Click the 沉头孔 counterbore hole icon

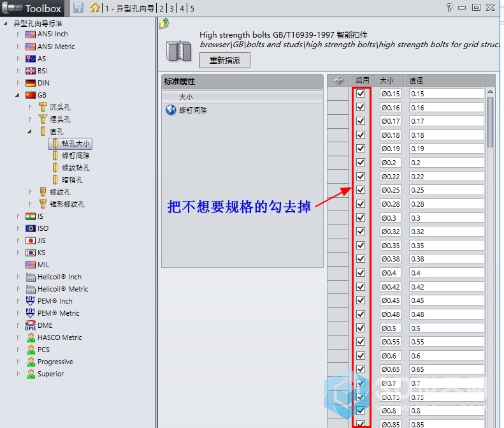[43, 107]
